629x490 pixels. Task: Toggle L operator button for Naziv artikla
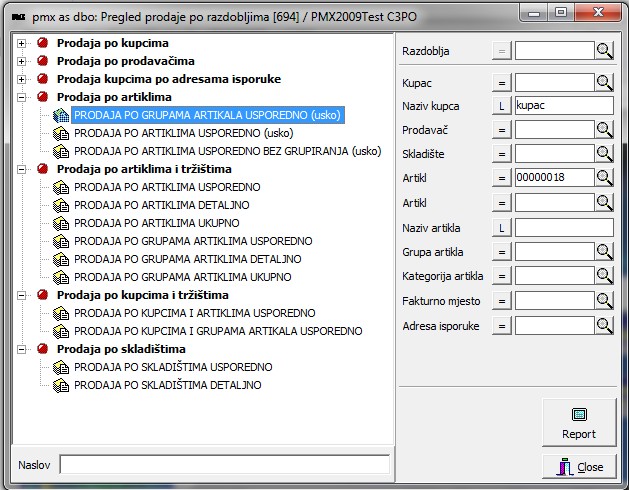[x=501, y=228]
